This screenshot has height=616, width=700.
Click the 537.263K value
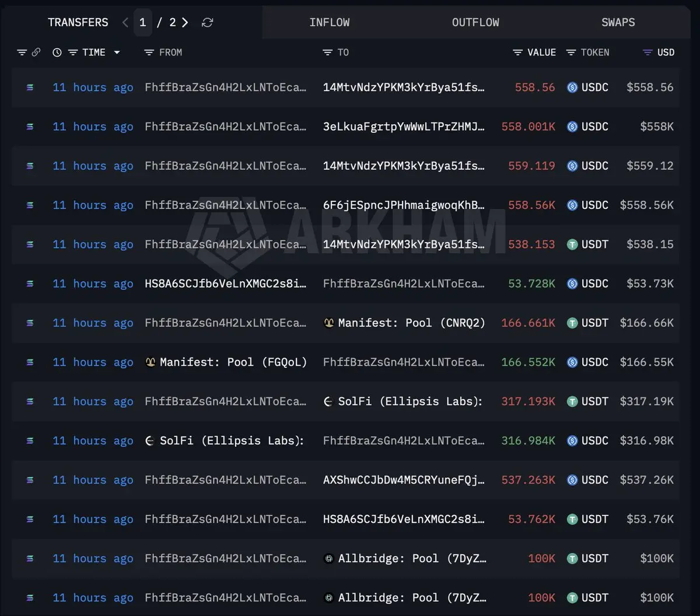tap(528, 480)
